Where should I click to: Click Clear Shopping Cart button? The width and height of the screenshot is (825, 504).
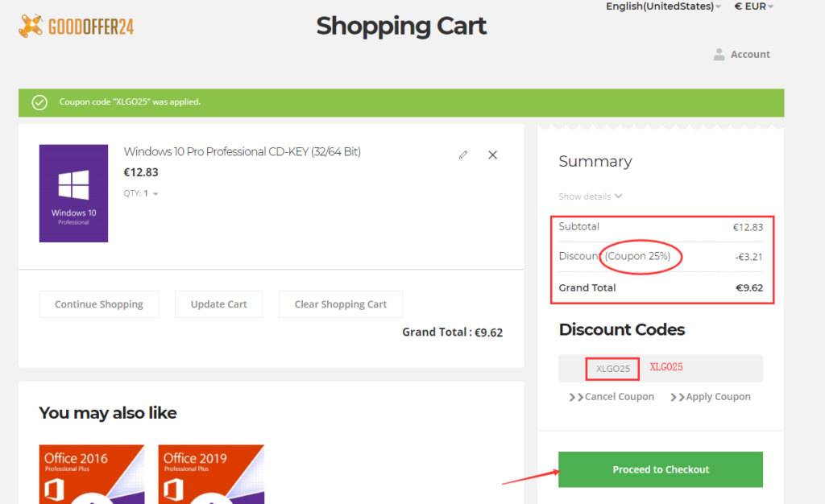341,304
